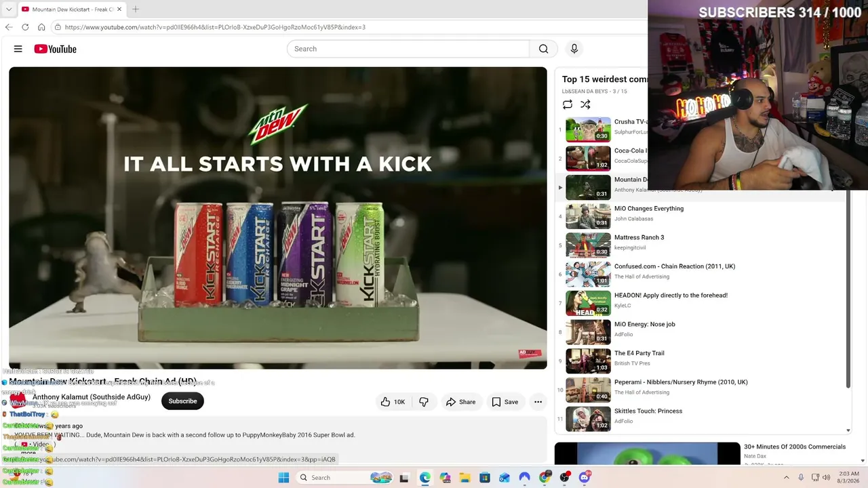Open the tab list chevron dropdown
The height and width of the screenshot is (488, 868).
(8, 9)
